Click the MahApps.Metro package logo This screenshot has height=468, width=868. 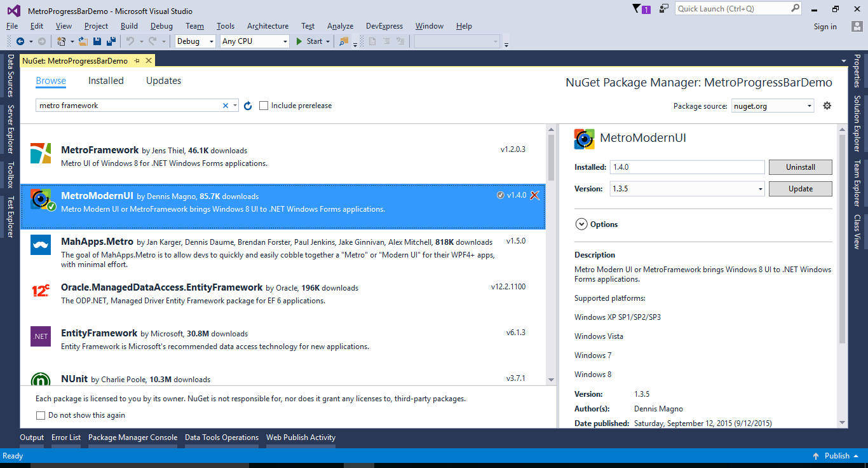click(41, 245)
